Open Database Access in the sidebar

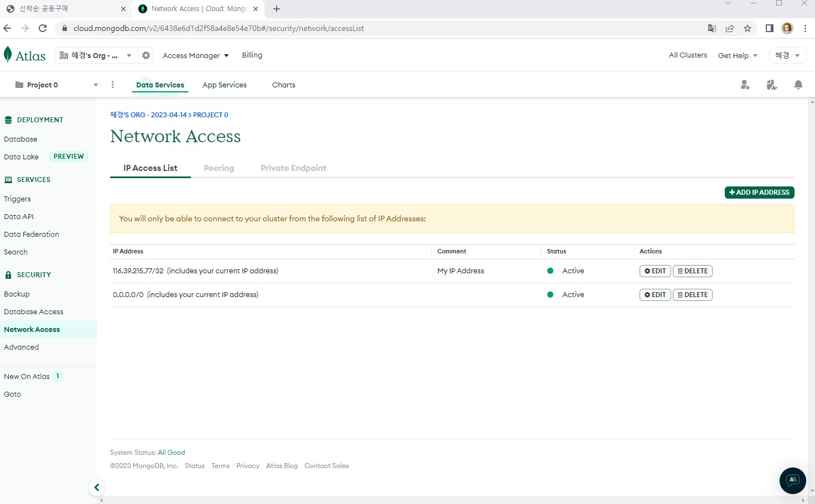pos(34,311)
